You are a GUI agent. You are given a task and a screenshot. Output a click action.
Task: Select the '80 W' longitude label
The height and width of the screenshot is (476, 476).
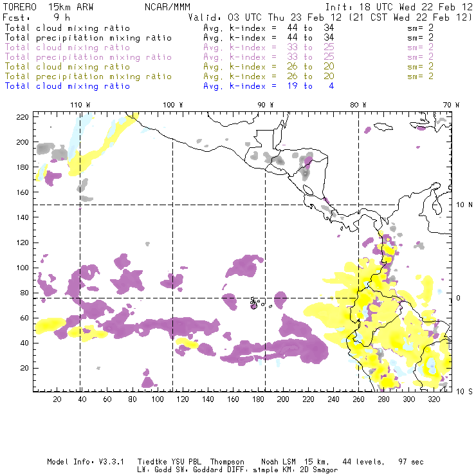358,105
